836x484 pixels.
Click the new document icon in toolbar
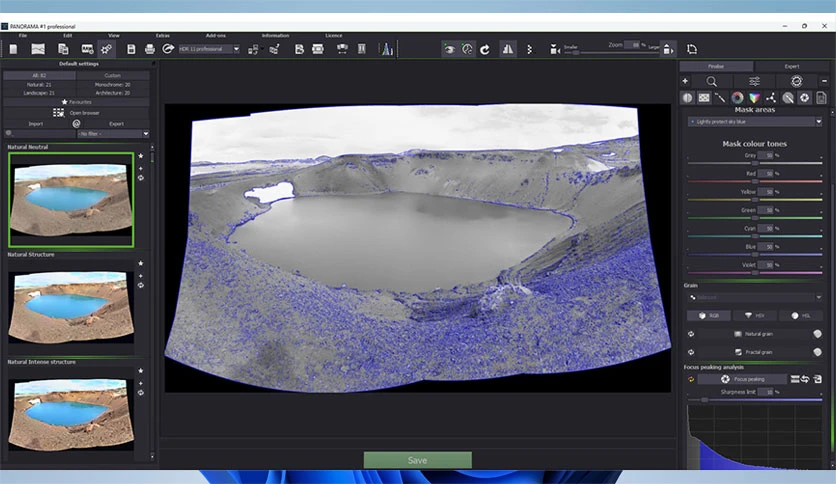pos(13,49)
